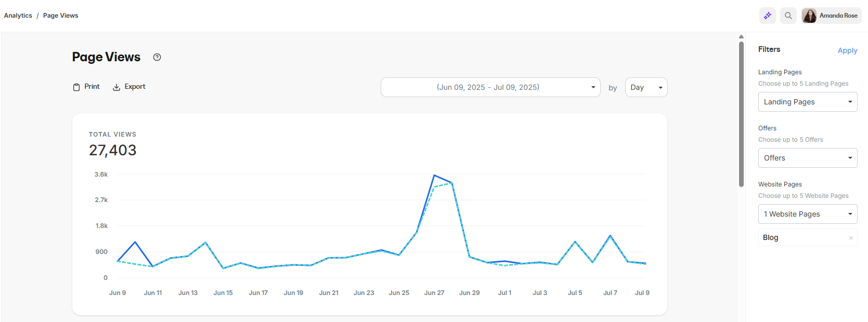Click the Page Views help question icon
This screenshot has height=322, width=868.
157,57
